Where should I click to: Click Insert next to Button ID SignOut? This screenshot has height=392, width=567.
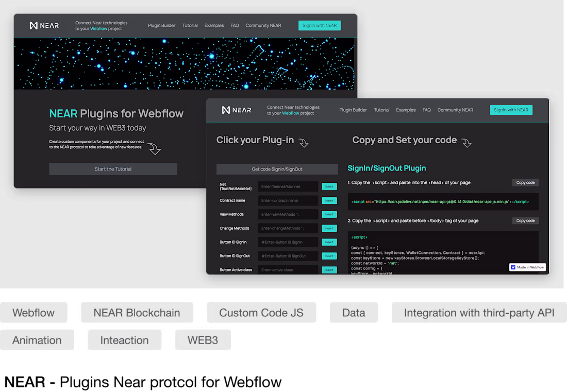point(329,256)
